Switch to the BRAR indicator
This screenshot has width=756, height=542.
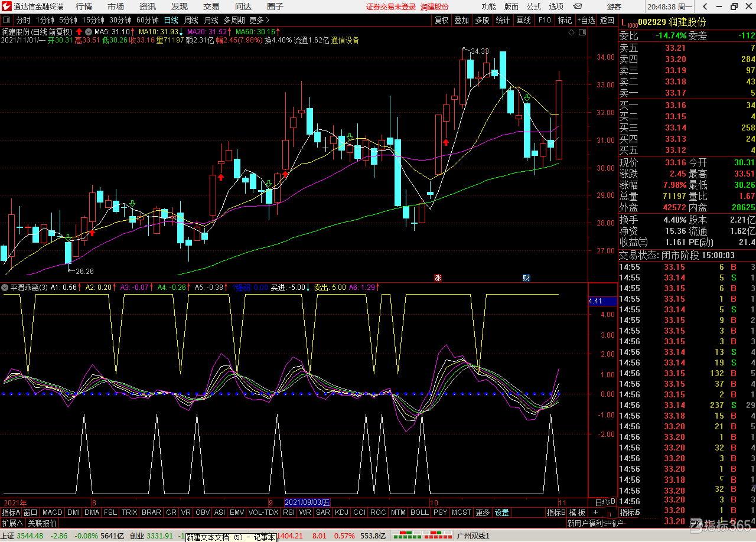coord(152,512)
